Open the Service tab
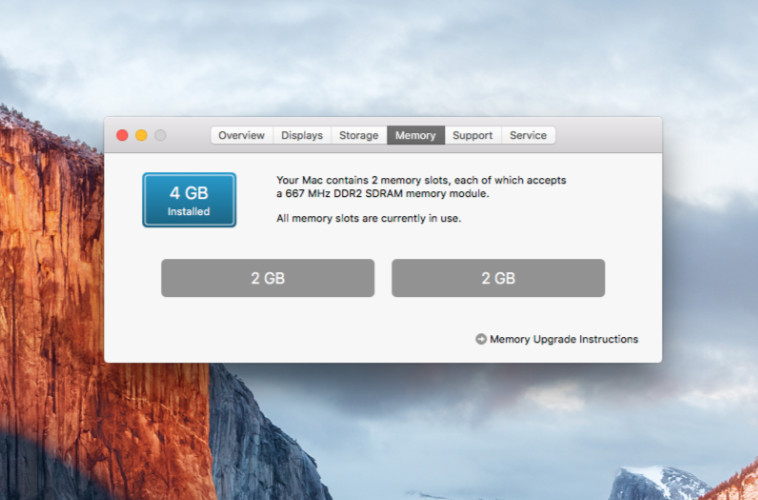 [528, 135]
